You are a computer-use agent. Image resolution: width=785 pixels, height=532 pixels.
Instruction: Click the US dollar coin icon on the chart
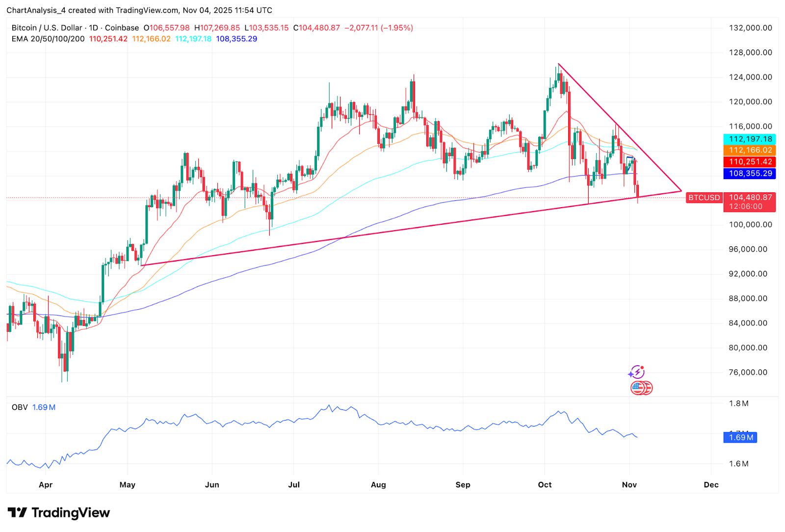click(x=642, y=388)
